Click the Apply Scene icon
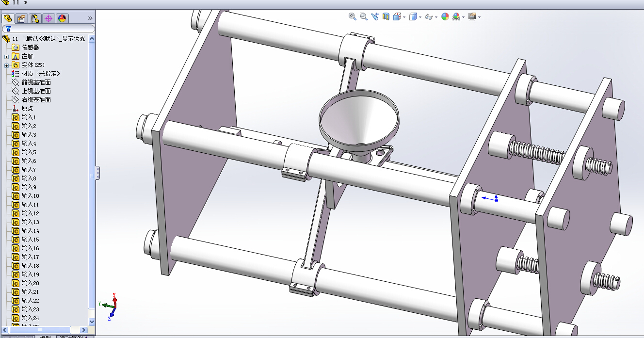Image resolution: width=644 pixels, height=338 pixels. click(x=456, y=16)
